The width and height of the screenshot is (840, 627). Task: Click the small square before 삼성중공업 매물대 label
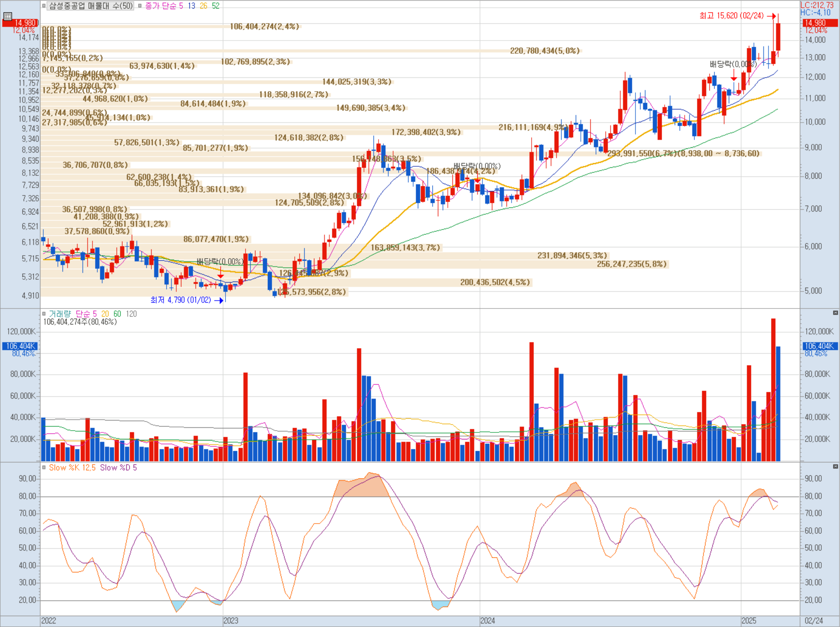pos(44,6)
